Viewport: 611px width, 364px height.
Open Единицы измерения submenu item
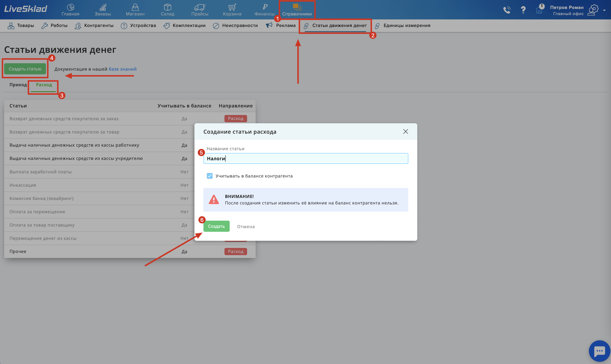(x=403, y=26)
